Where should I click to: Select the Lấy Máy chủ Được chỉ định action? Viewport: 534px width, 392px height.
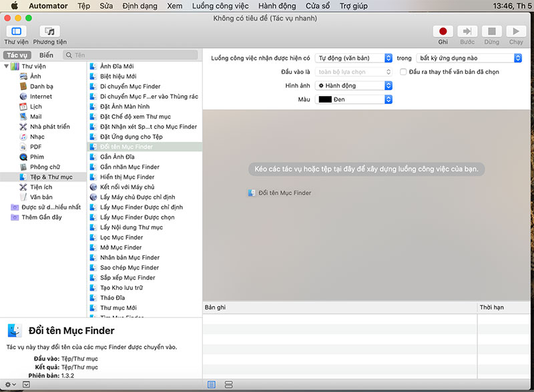pyautogui.click(x=145, y=197)
